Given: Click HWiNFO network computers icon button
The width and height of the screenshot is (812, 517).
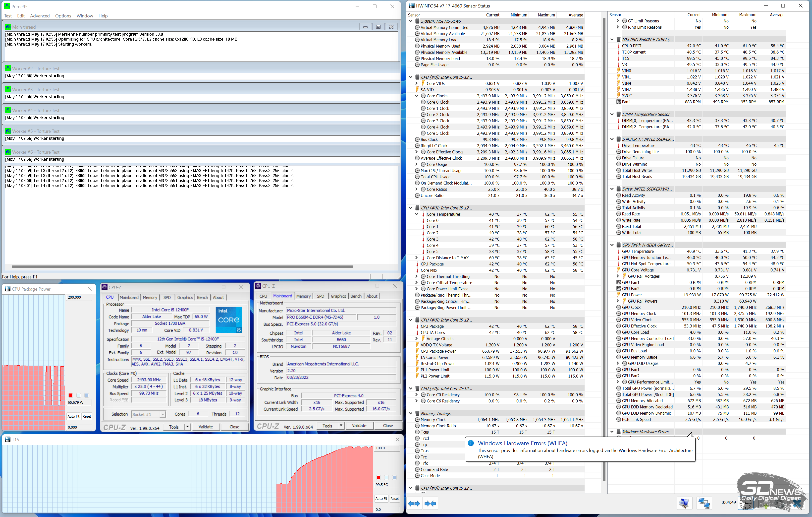Looking at the screenshot, I should click(704, 504).
